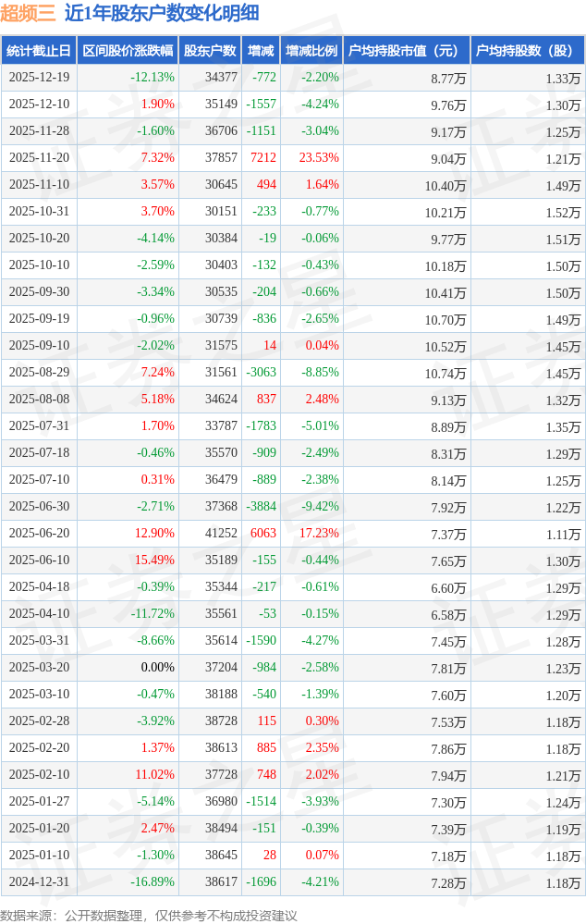Click the 增减比例 column header
This screenshot has width=586, height=924.
coord(311,51)
